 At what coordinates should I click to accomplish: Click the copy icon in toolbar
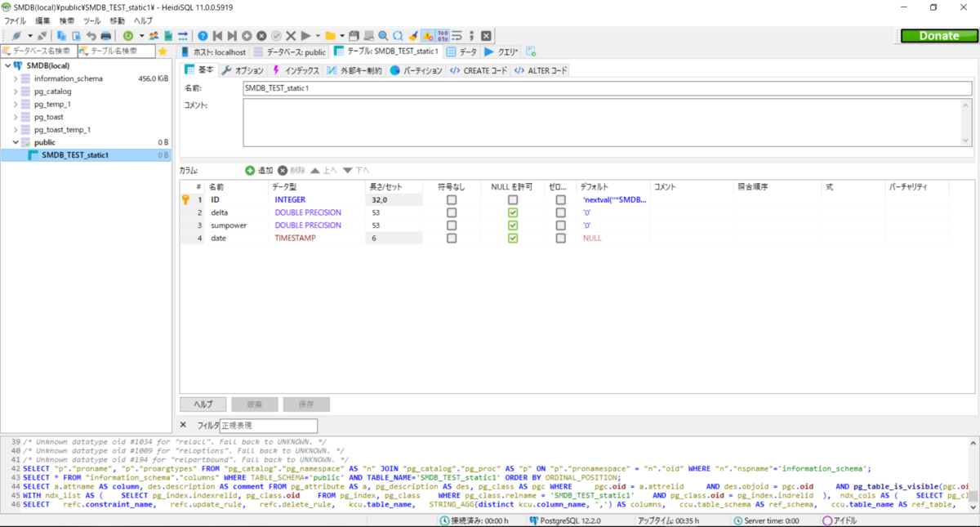coord(61,36)
